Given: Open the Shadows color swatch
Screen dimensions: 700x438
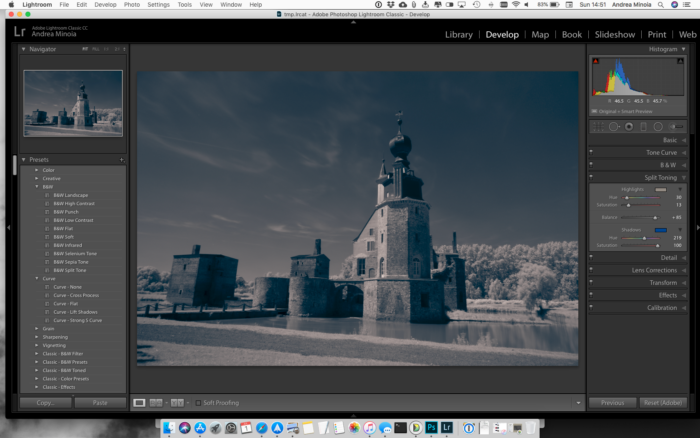Looking at the screenshot, I should pyautogui.click(x=660, y=230).
